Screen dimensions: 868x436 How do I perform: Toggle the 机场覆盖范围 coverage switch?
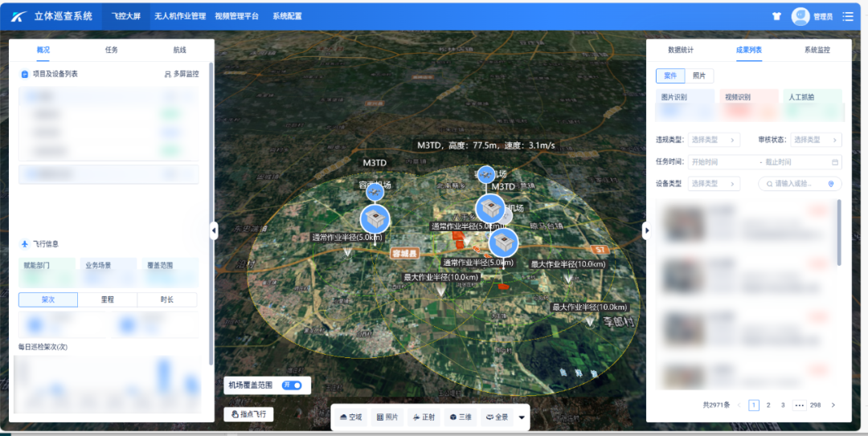[292, 385]
